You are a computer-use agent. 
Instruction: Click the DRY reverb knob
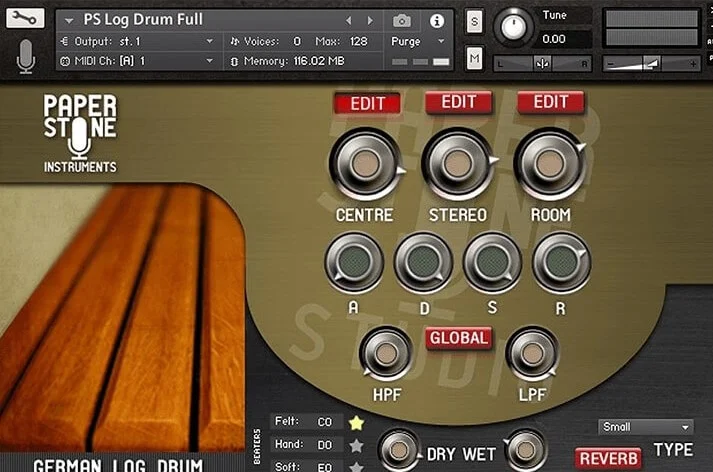[x=399, y=450]
